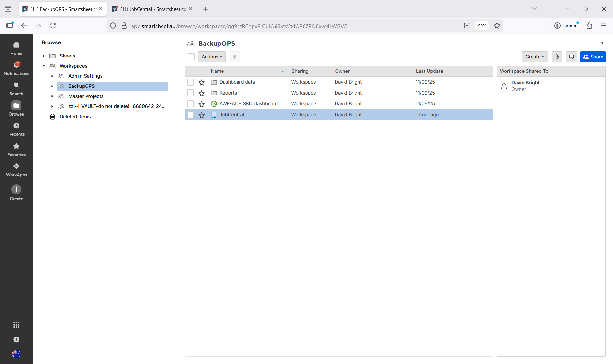Image resolution: width=613 pixels, height=364 pixels.
Task: Open the Notifications bell icon
Action: pos(16,65)
